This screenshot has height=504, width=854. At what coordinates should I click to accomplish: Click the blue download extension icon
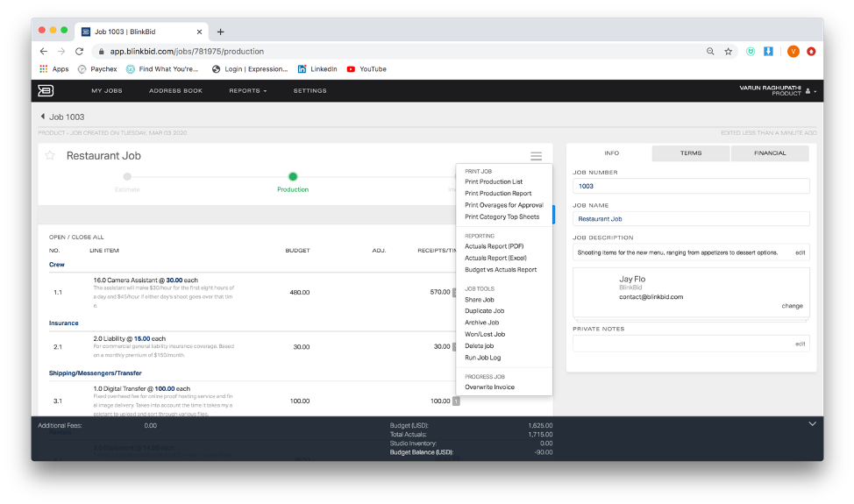click(x=768, y=51)
